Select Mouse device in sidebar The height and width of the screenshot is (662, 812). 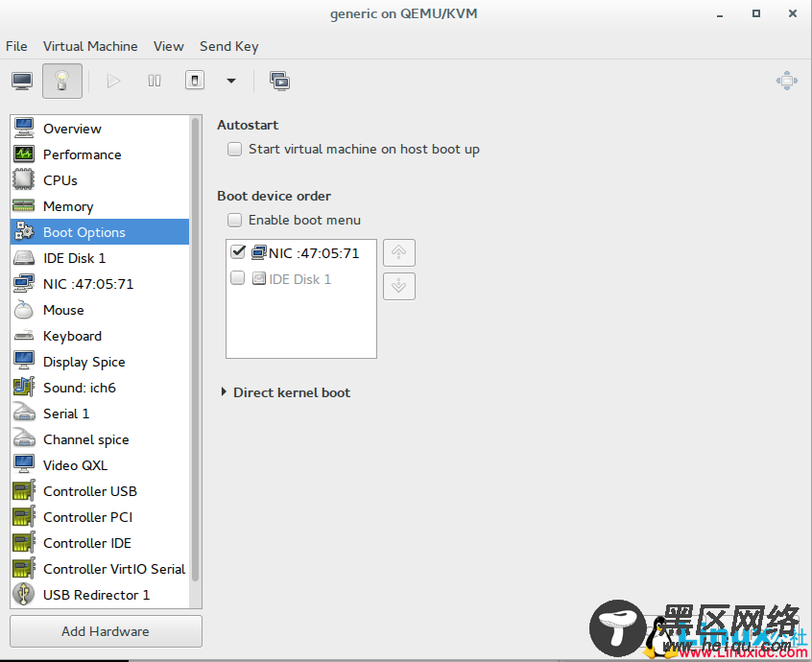coord(100,310)
